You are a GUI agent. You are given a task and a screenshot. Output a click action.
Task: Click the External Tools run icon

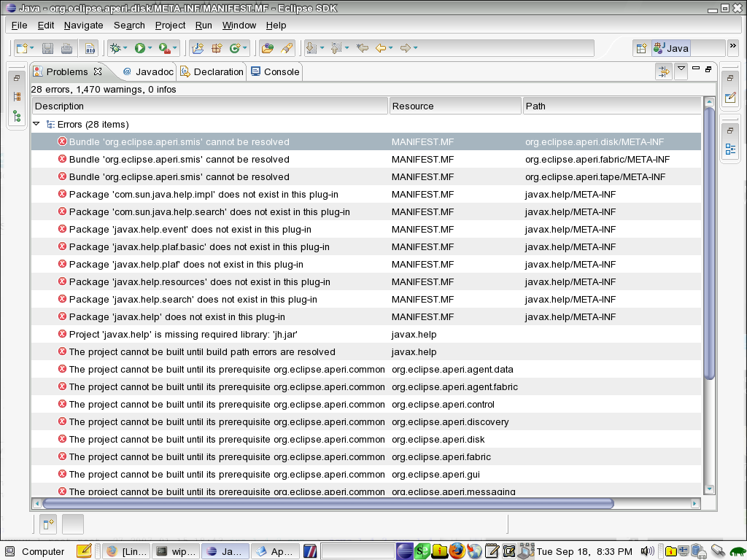pos(164,48)
